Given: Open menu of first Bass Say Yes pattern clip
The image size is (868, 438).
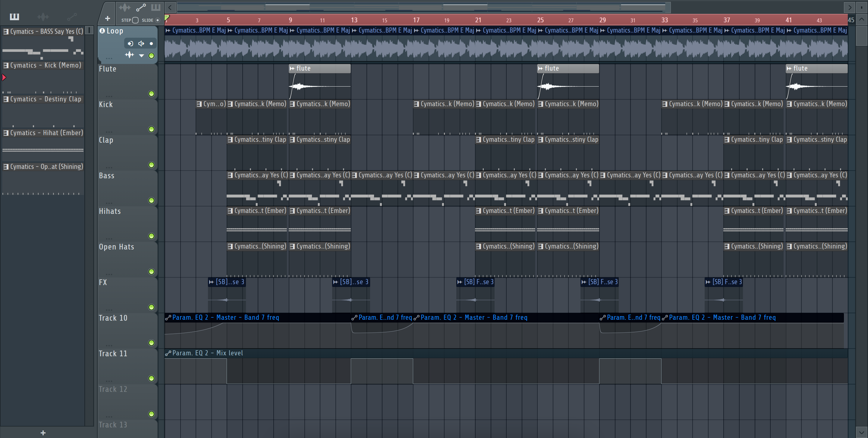Looking at the screenshot, I should pos(230,175).
